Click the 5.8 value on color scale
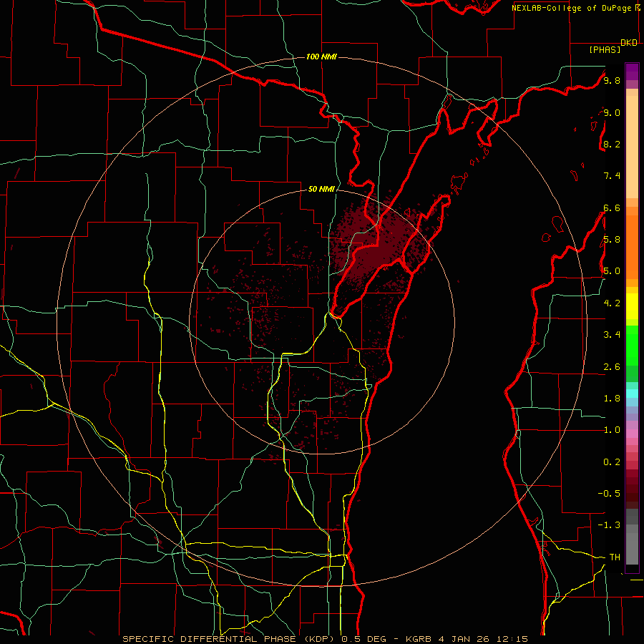Screen dimensions: 644x644 tap(612, 240)
